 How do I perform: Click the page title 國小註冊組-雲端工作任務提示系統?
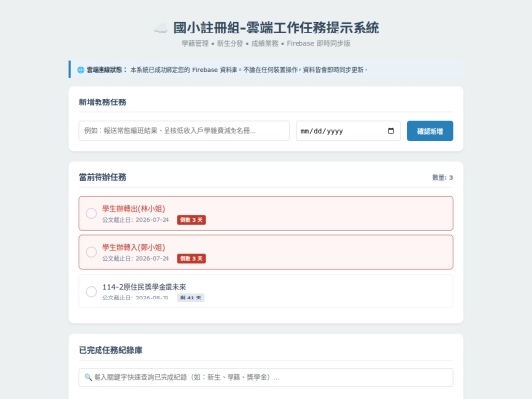point(276,28)
